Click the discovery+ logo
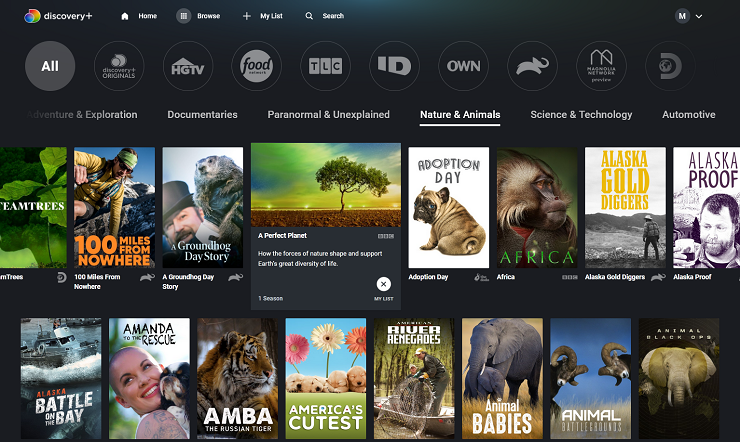 tap(58, 16)
